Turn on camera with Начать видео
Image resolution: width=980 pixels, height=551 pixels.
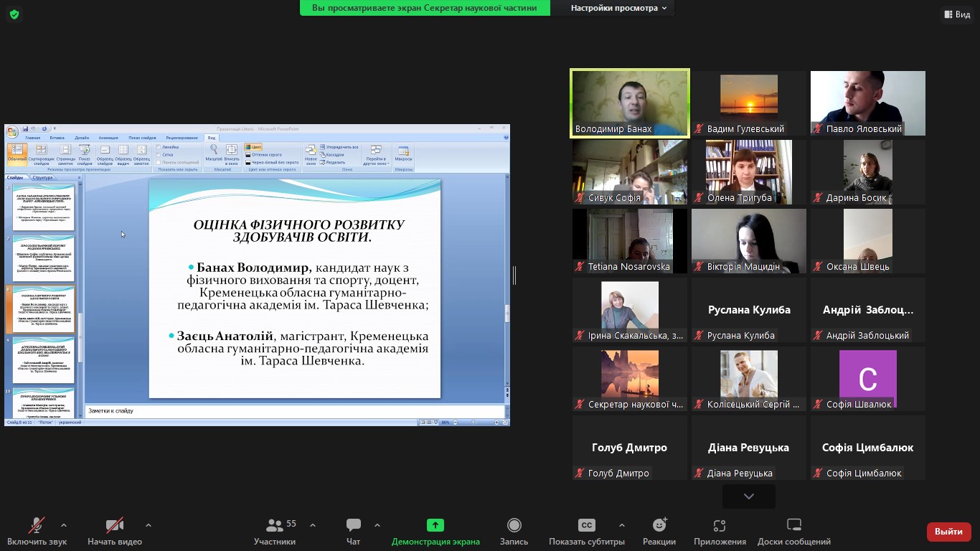pos(114,526)
